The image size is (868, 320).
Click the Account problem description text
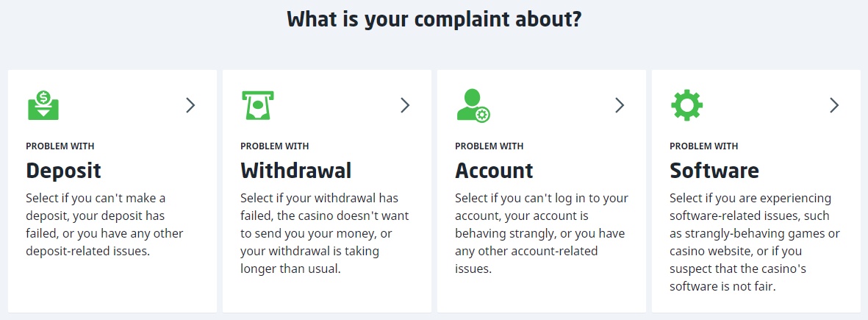point(542,234)
